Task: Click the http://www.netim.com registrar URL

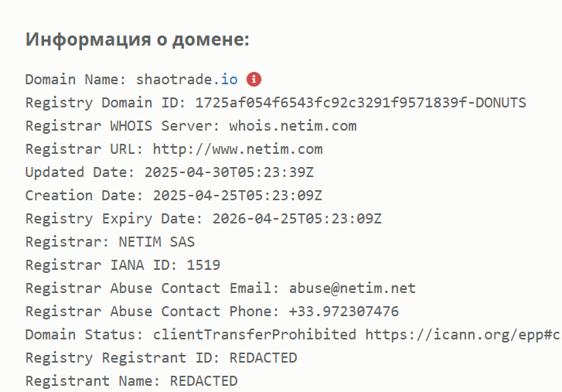Action: point(237,149)
